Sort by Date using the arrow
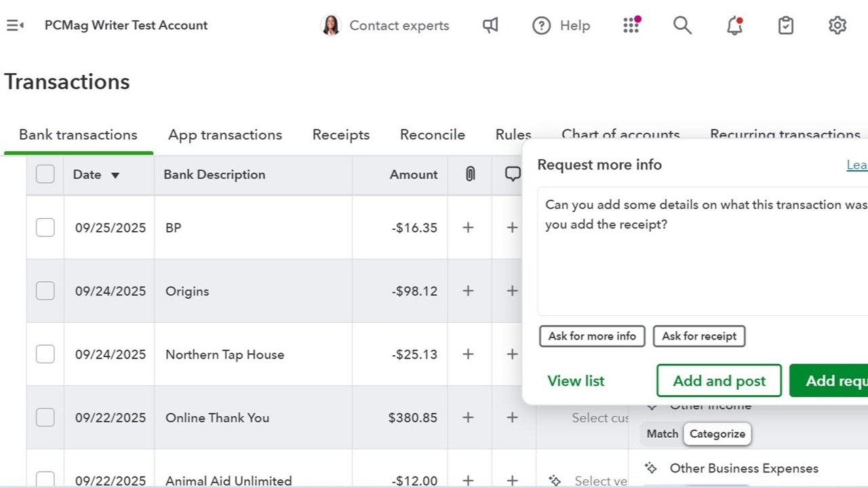This screenshot has height=488, width=868. coord(115,175)
